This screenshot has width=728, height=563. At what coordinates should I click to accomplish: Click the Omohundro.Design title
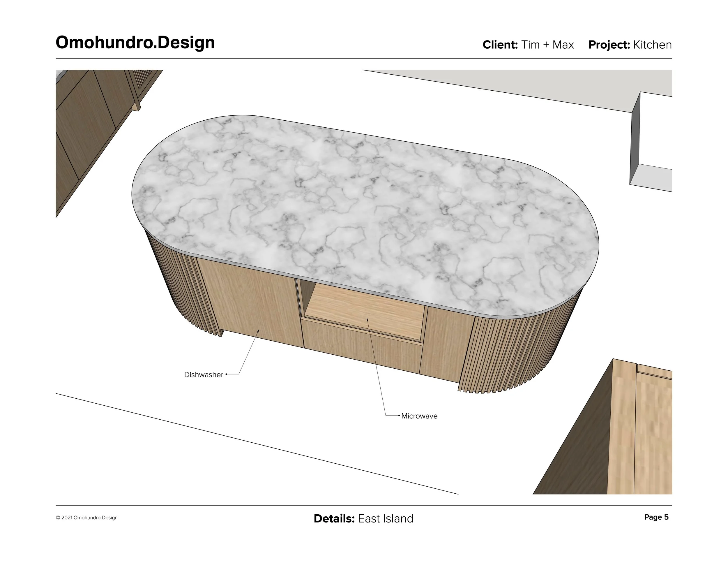click(135, 43)
